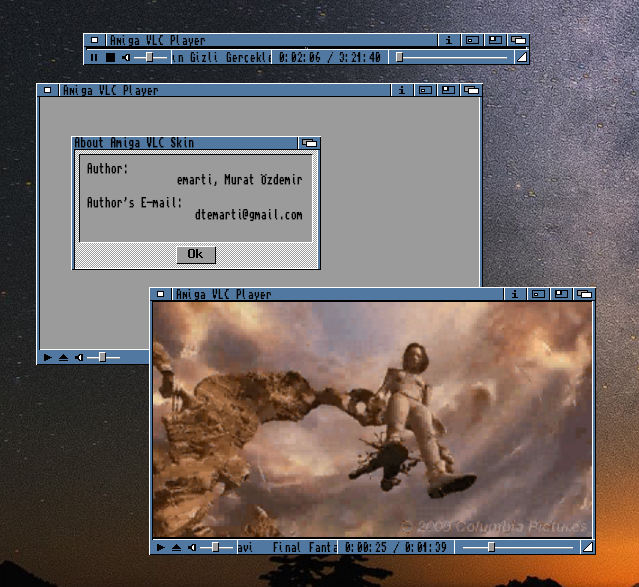Click small-window mode icon in middle player titlebar
This screenshot has width=639, height=587.
(425, 90)
